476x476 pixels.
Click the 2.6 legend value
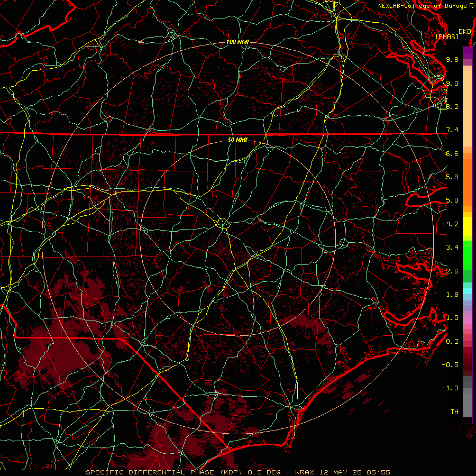(452, 271)
